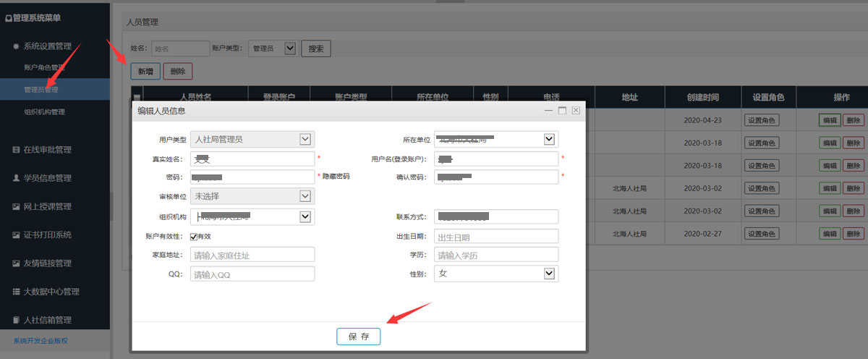The width and height of the screenshot is (868, 359).
Task: Click the gear icon beside 系统设置管理
Action: click(16, 46)
